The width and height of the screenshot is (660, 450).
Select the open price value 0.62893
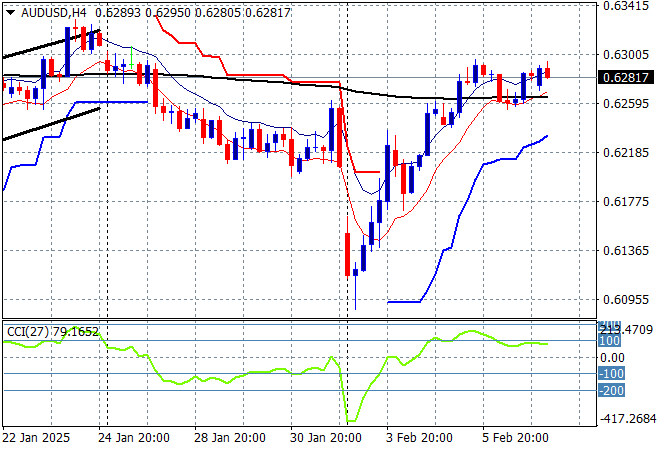coord(118,13)
